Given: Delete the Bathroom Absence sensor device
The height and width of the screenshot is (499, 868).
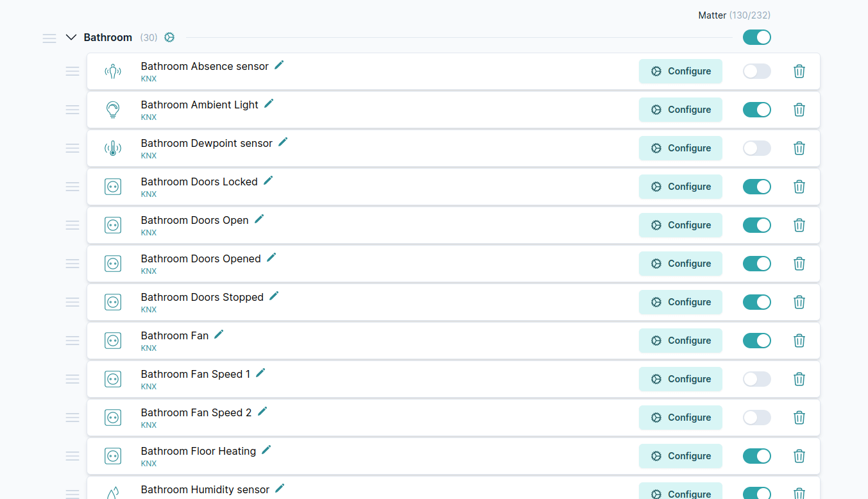Looking at the screenshot, I should pyautogui.click(x=799, y=71).
